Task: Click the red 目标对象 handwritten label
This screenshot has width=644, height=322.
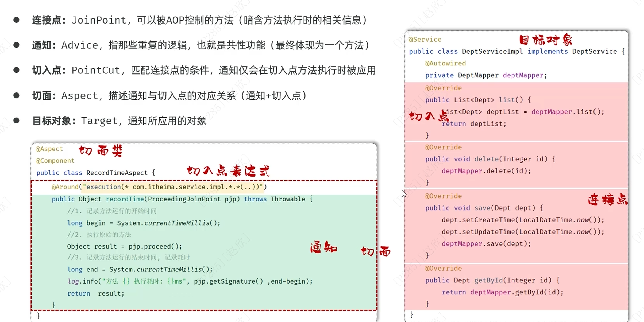Action: tap(546, 40)
